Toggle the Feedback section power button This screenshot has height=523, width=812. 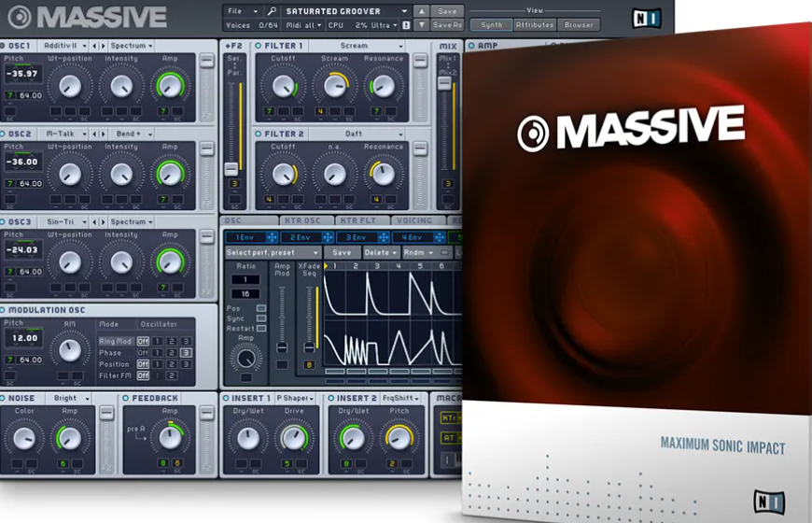click(125, 398)
